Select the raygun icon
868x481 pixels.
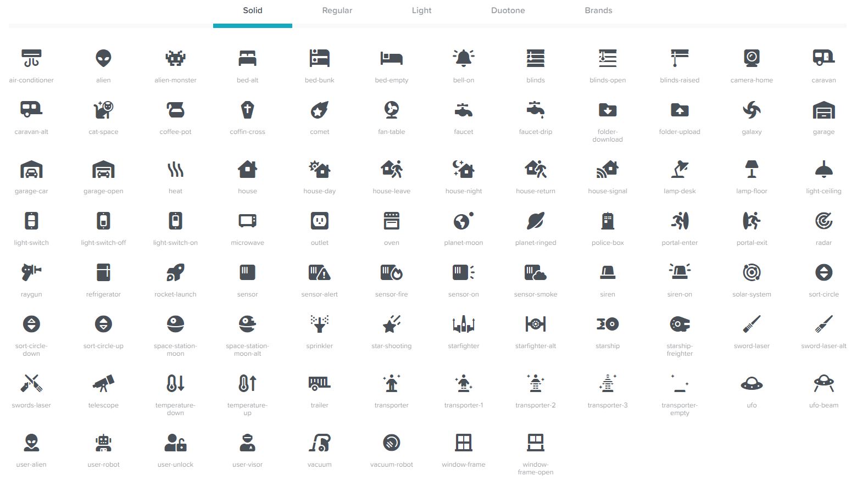(x=31, y=272)
